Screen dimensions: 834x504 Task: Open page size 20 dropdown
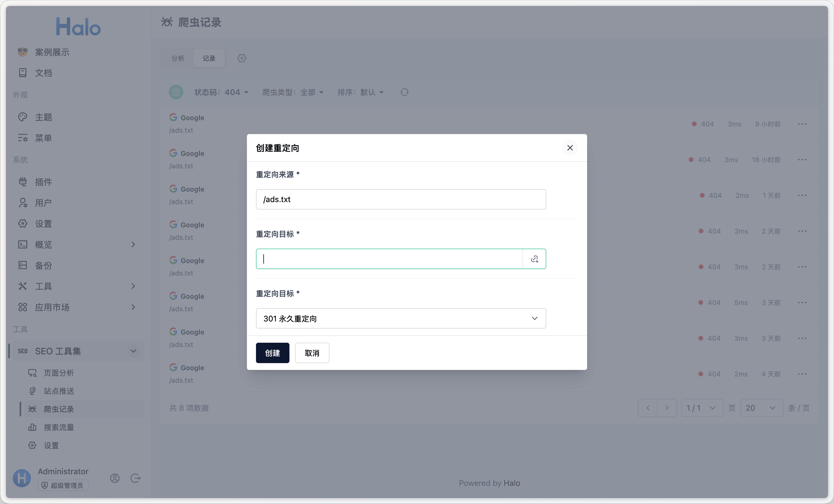click(761, 408)
